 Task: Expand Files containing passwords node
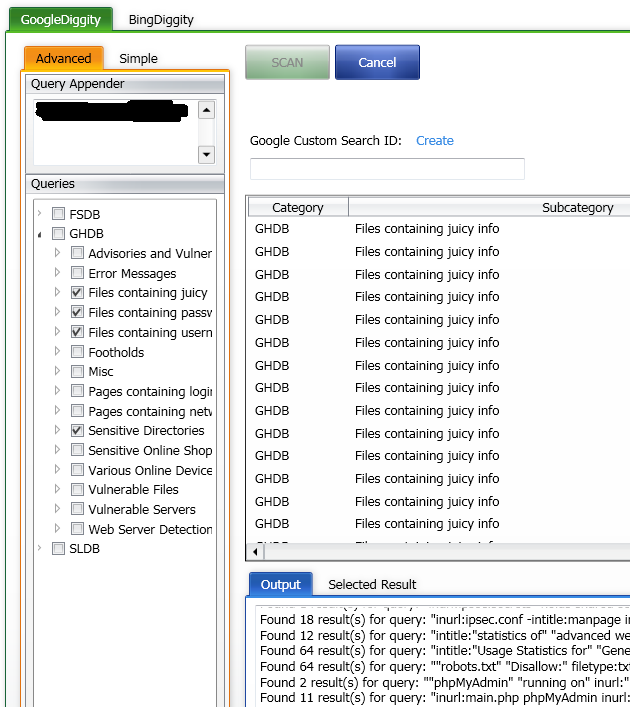tap(57, 312)
